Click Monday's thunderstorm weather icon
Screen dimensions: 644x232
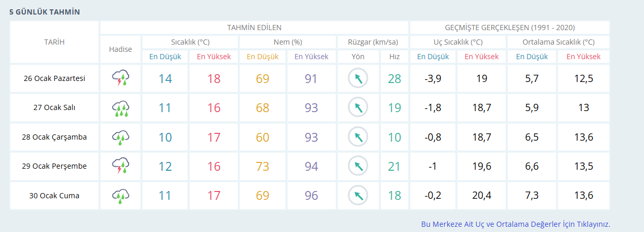point(120,79)
